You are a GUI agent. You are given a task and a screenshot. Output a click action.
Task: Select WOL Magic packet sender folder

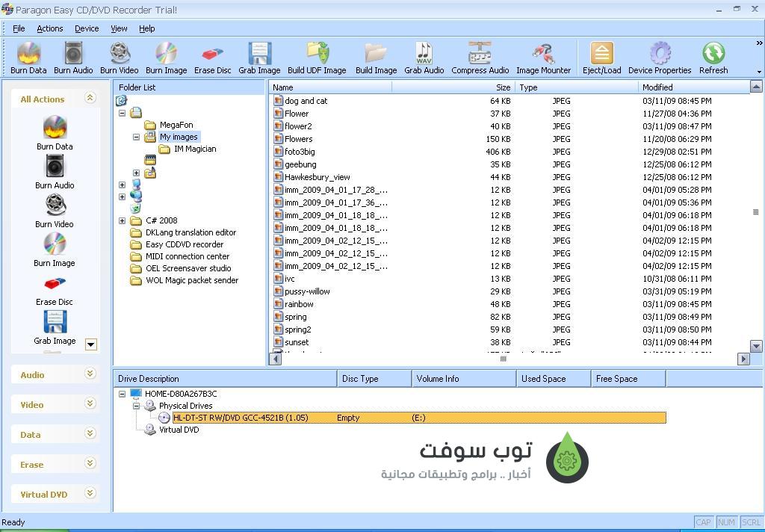[192, 281]
